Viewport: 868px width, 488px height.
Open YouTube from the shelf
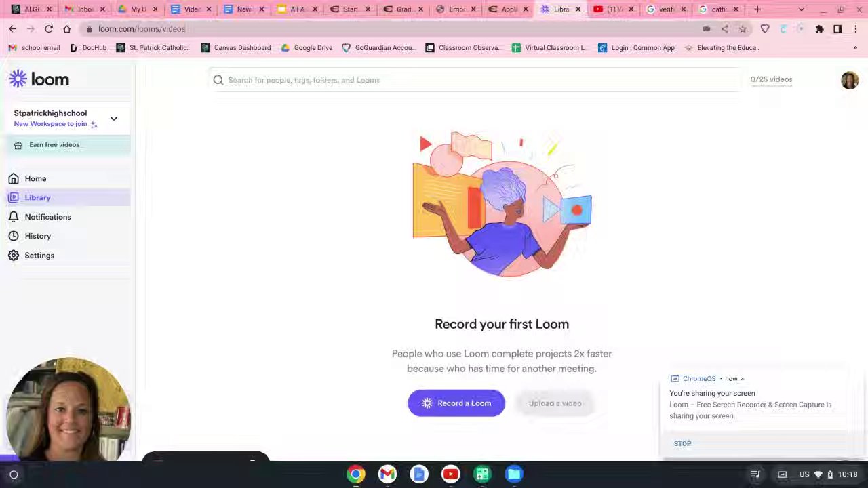(x=450, y=474)
